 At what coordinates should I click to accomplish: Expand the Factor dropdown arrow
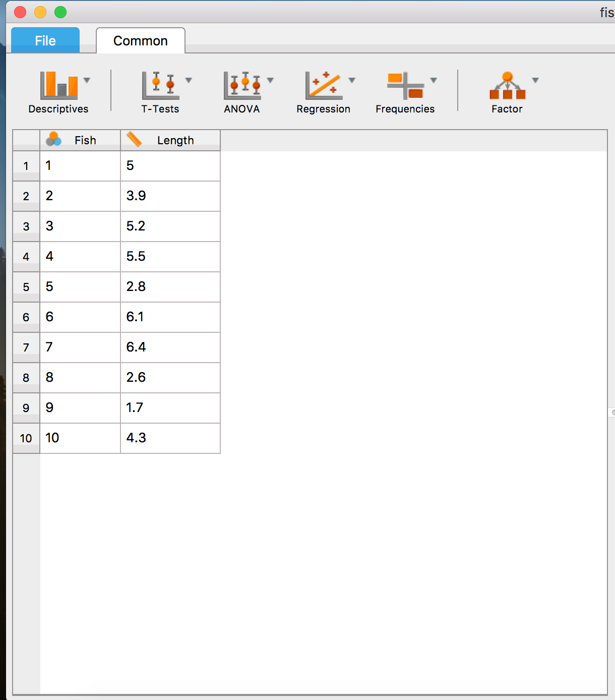[x=535, y=80]
